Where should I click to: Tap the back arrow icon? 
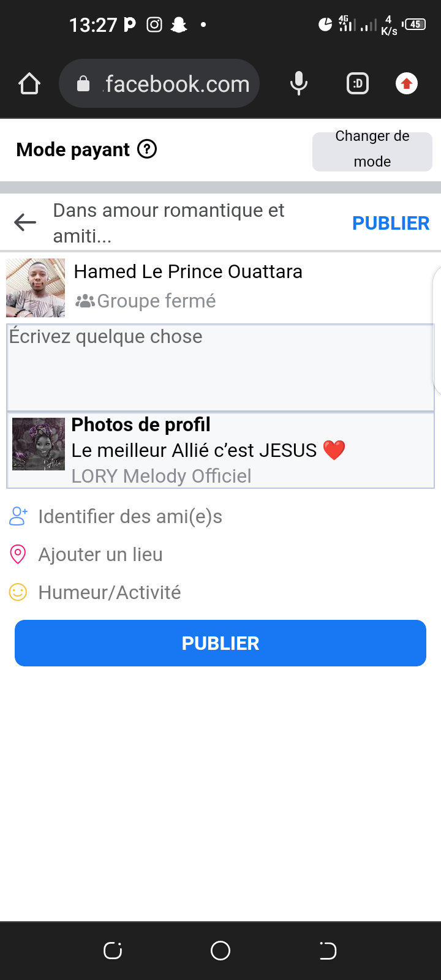pos(25,222)
